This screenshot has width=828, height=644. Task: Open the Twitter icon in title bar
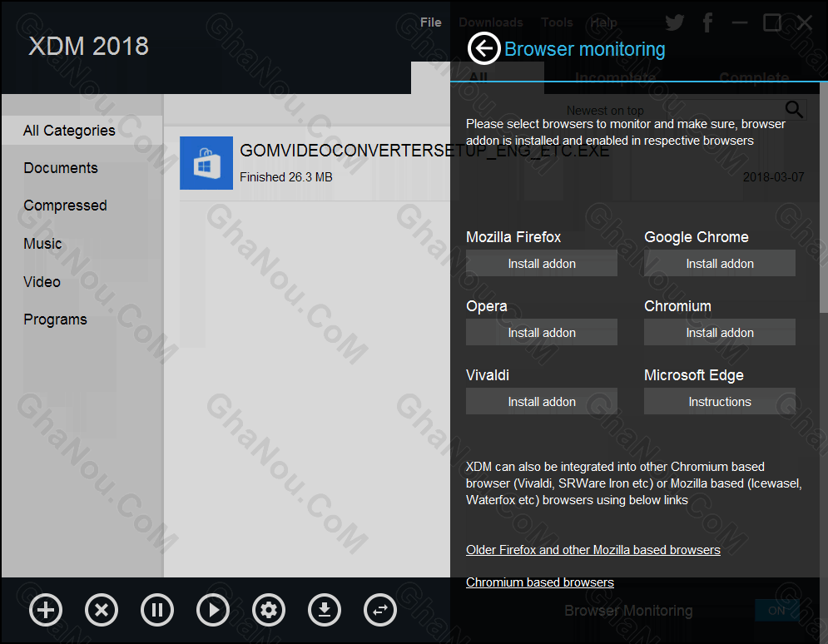coord(673,22)
